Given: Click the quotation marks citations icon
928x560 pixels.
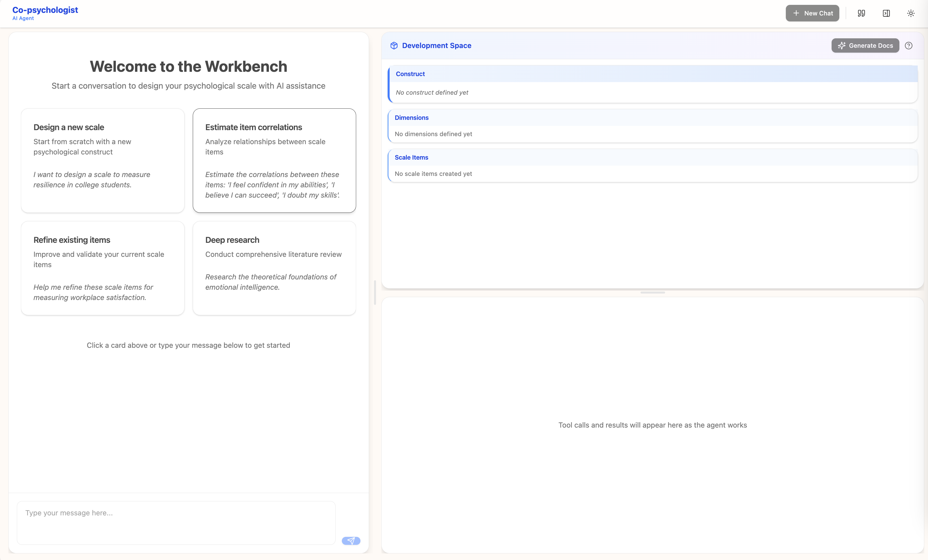Looking at the screenshot, I should click(861, 13).
